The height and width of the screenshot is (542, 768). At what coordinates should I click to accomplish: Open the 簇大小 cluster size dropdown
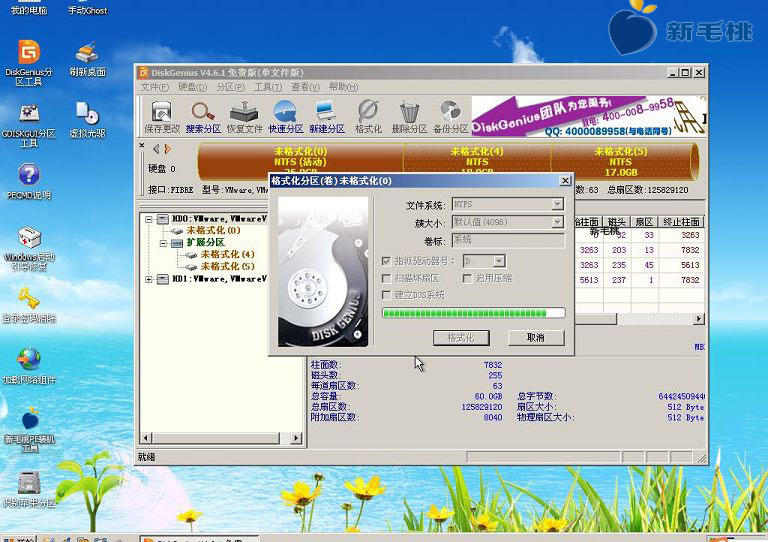click(557, 222)
